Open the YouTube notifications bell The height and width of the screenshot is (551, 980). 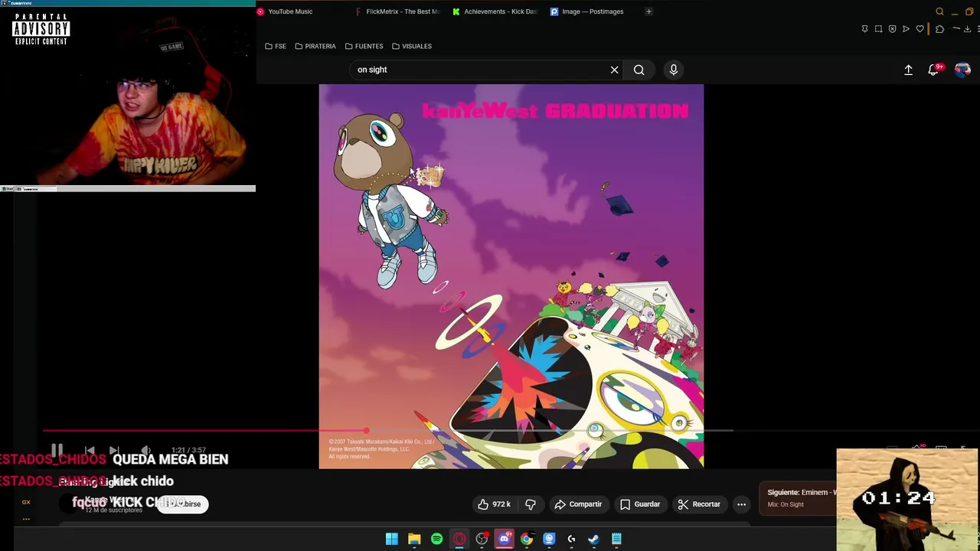coord(933,70)
